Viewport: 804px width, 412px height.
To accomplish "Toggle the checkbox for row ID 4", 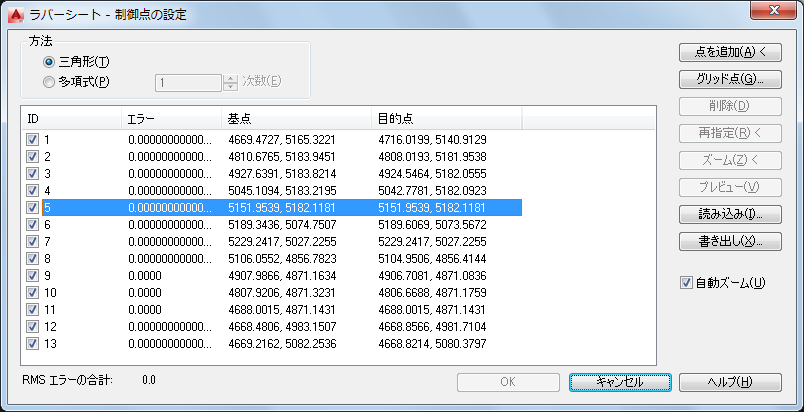I will 32,191.
